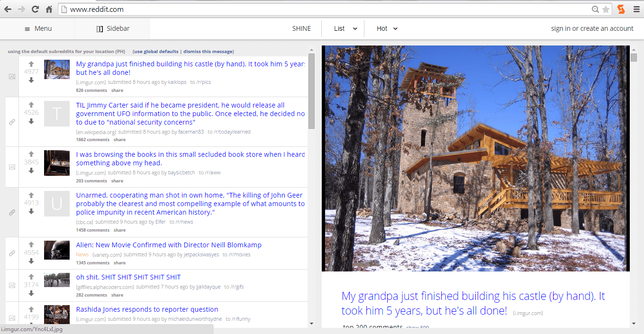644x334 pixels.
Task: Open the post titled 'TIL Jimmy Carter said...'
Action: 190,114
